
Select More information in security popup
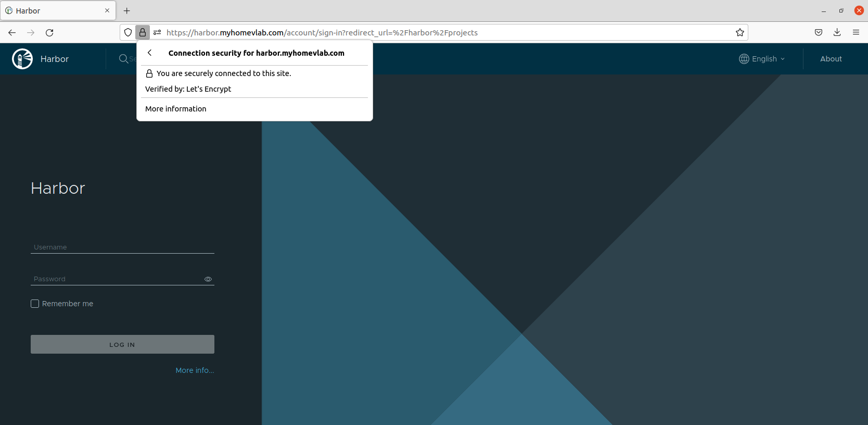pos(176,109)
